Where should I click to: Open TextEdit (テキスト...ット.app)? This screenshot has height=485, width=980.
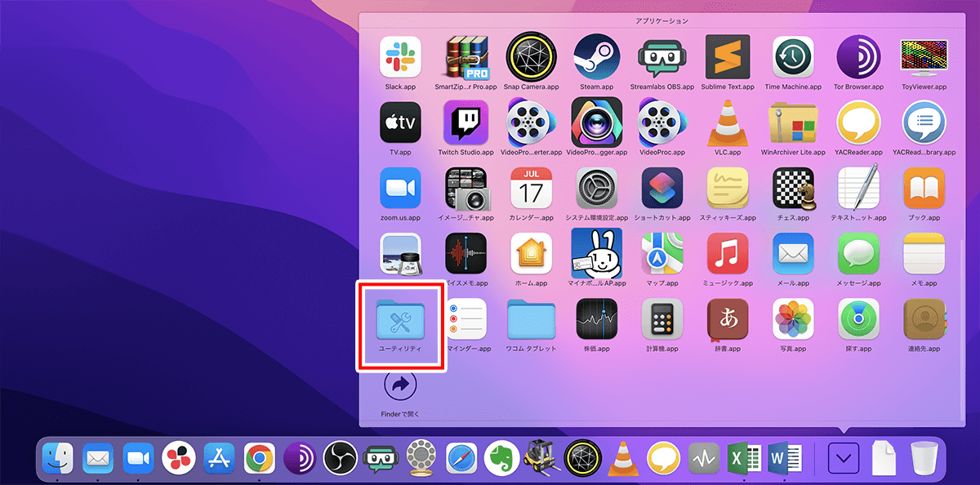[858, 189]
